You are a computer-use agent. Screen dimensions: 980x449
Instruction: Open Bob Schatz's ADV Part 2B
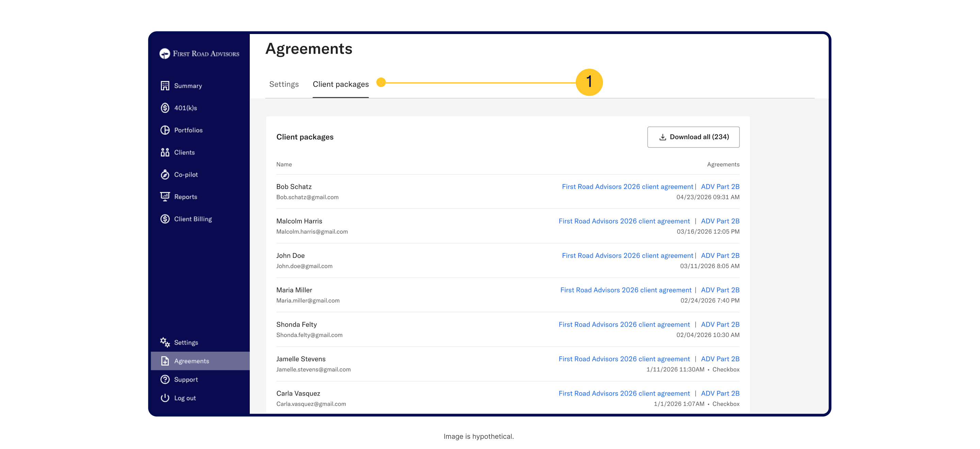tap(720, 187)
